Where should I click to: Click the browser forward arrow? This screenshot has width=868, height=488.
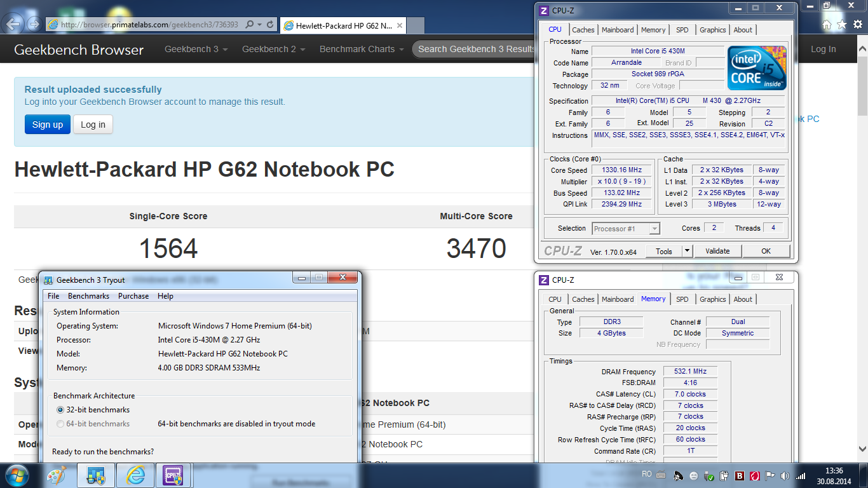click(36, 25)
